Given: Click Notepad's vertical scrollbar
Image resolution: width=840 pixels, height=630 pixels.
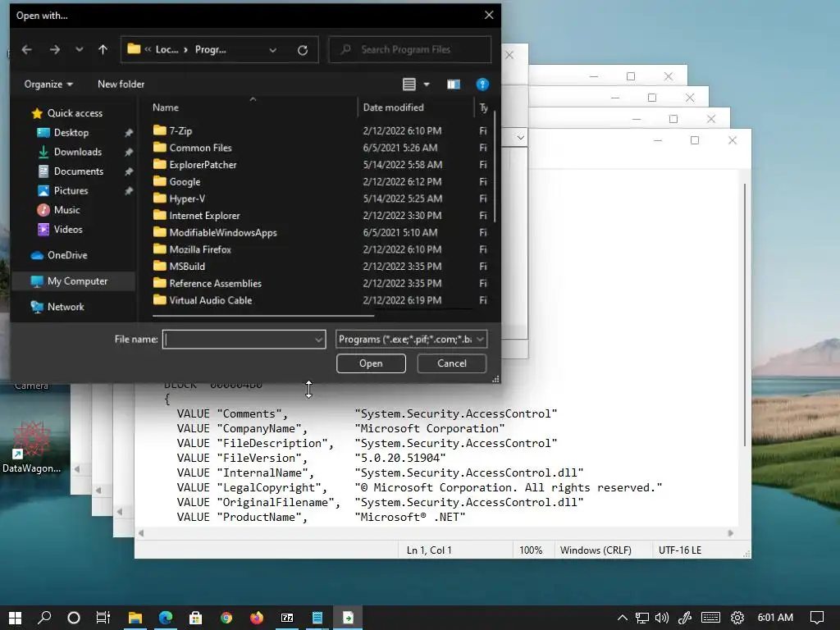Looking at the screenshot, I should tap(745, 315).
